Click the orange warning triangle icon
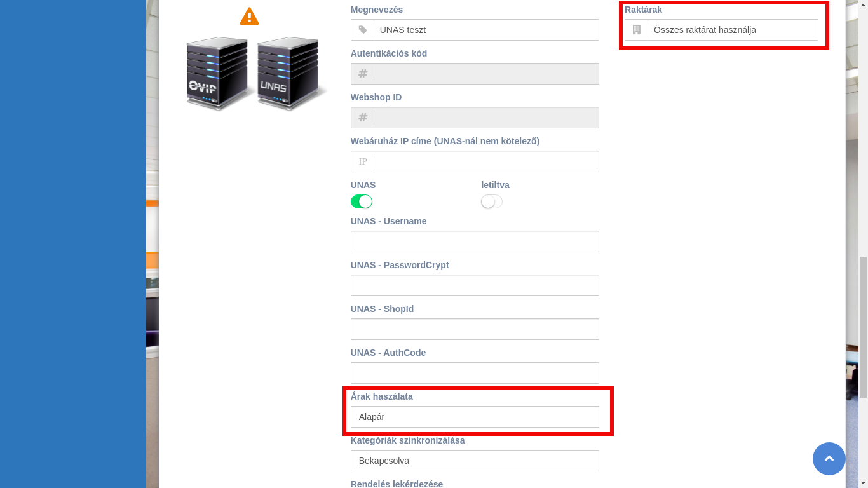 click(249, 17)
